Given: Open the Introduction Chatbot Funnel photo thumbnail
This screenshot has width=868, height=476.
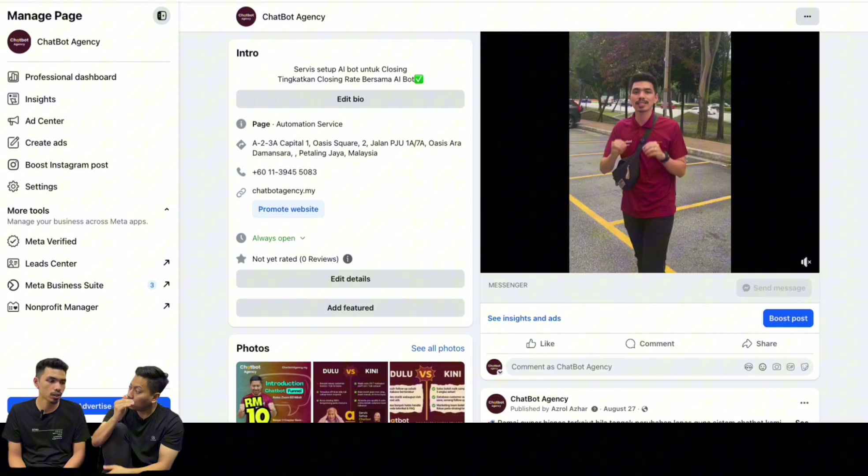Looking at the screenshot, I should coord(273,392).
